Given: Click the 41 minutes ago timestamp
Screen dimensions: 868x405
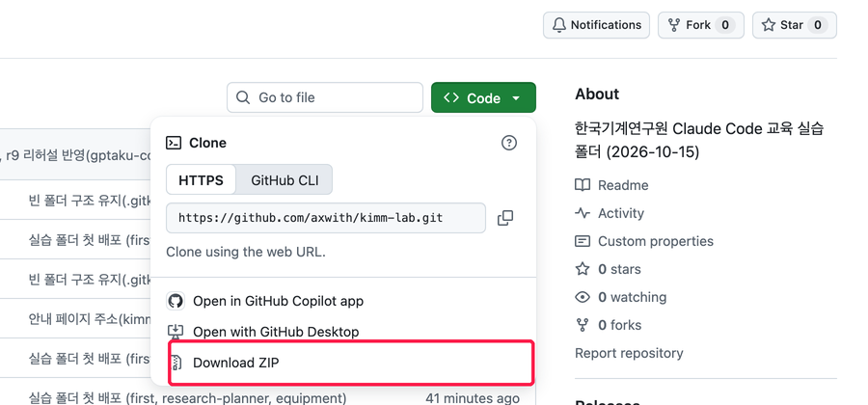Looking at the screenshot, I should click(x=473, y=398).
